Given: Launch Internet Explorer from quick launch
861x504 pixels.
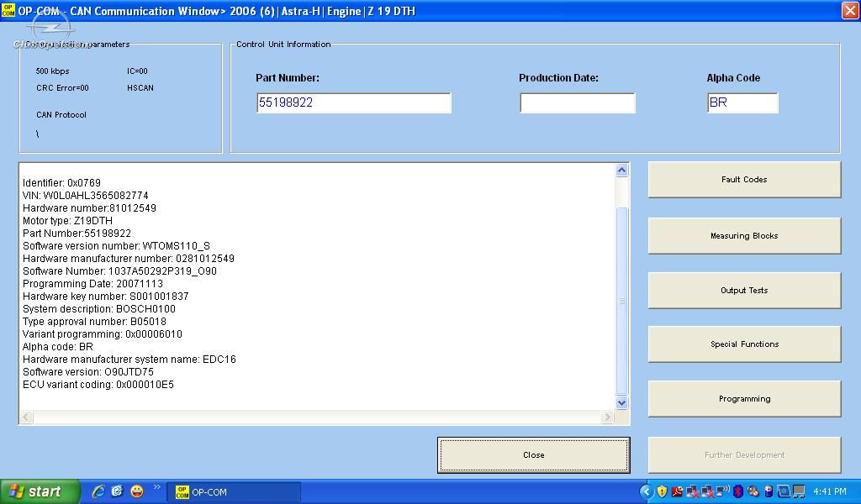Looking at the screenshot, I should coord(99,491).
